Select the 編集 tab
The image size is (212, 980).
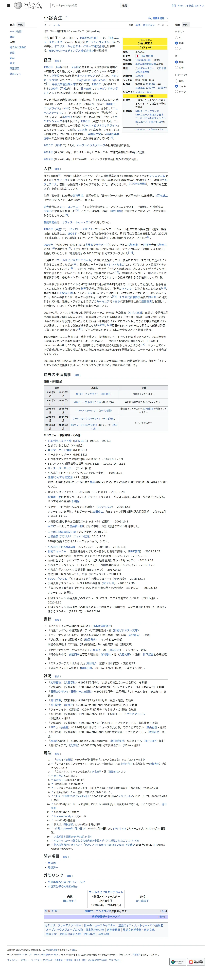click(x=138, y=25)
